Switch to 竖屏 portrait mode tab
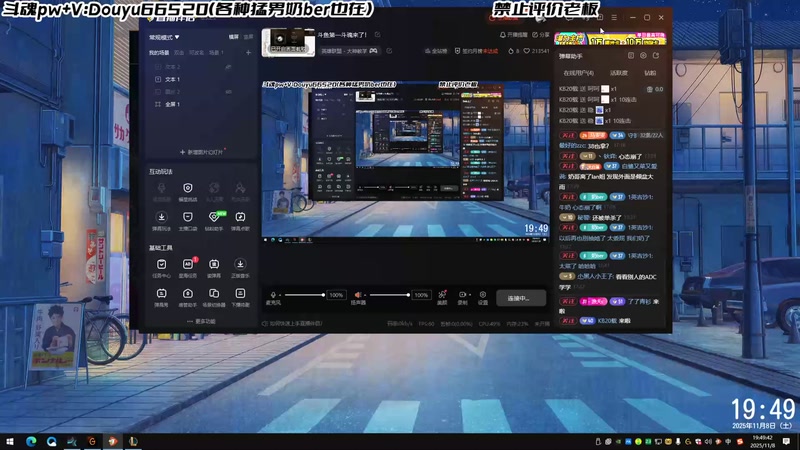Screen dimensions: 800x450 (x=248, y=37)
